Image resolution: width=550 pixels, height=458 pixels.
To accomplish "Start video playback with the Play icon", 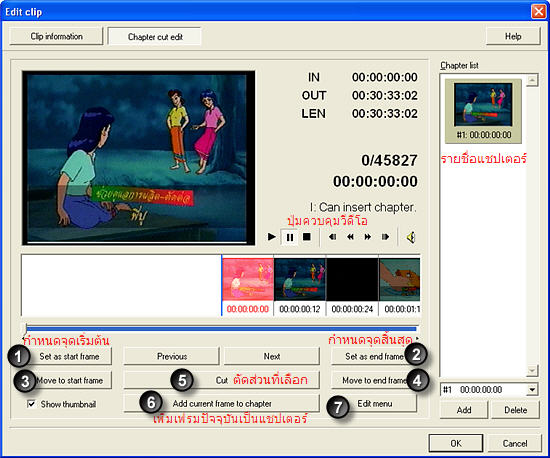I will [271, 237].
